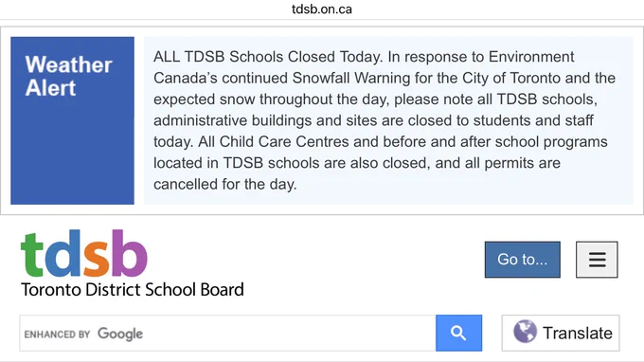Click the ENHANCED BY label in search box
This screenshot has width=644, height=362.
coord(57,335)
